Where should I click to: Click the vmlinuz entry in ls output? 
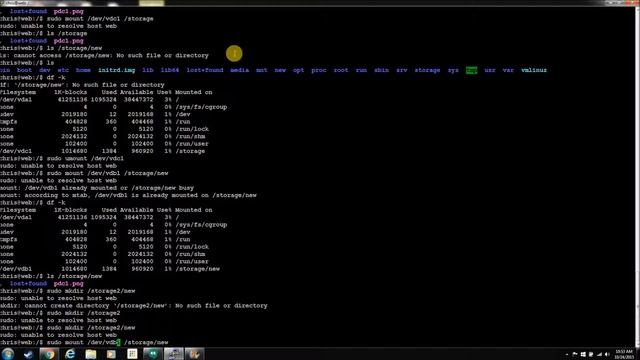pos(533,70)
